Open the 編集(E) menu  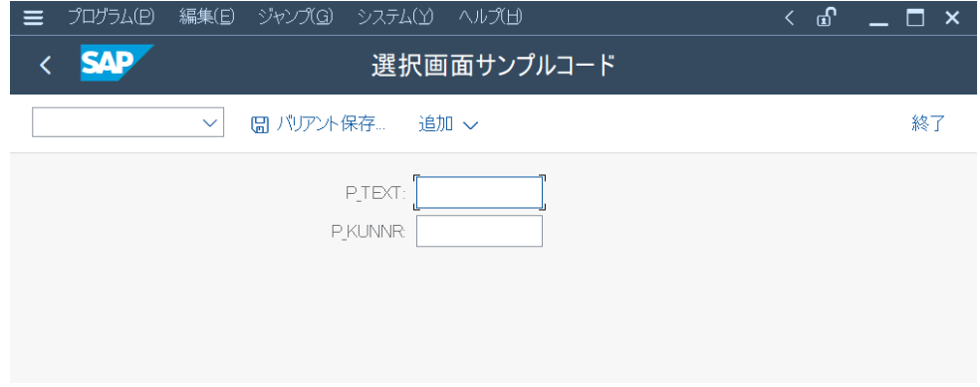point(206,18)
